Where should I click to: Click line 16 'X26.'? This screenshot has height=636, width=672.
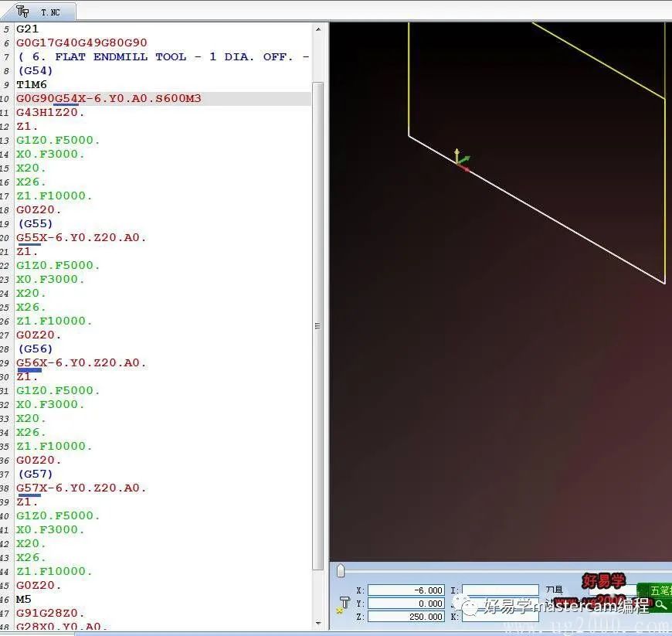(30, 182)
